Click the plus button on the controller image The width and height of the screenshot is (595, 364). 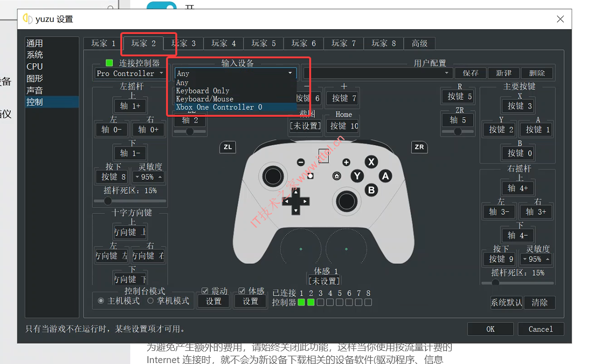click(x=346, y=162)
